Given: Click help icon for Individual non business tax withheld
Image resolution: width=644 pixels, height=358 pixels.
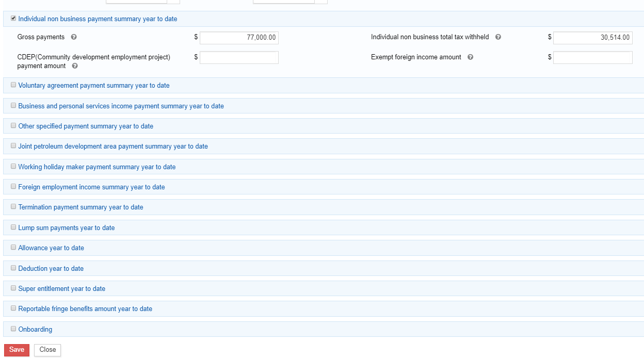Looking at the screenshot, I should pos(498,37).
